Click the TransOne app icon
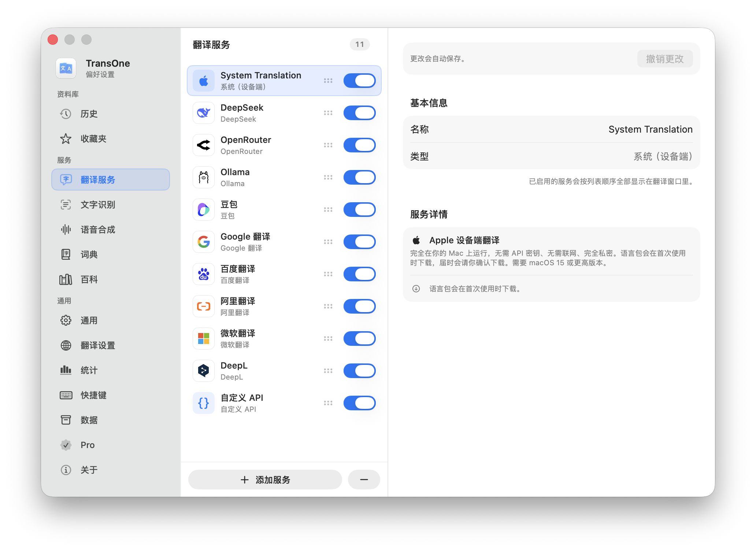Viewport: 756px width, 551px height. [x=66, y=68]
